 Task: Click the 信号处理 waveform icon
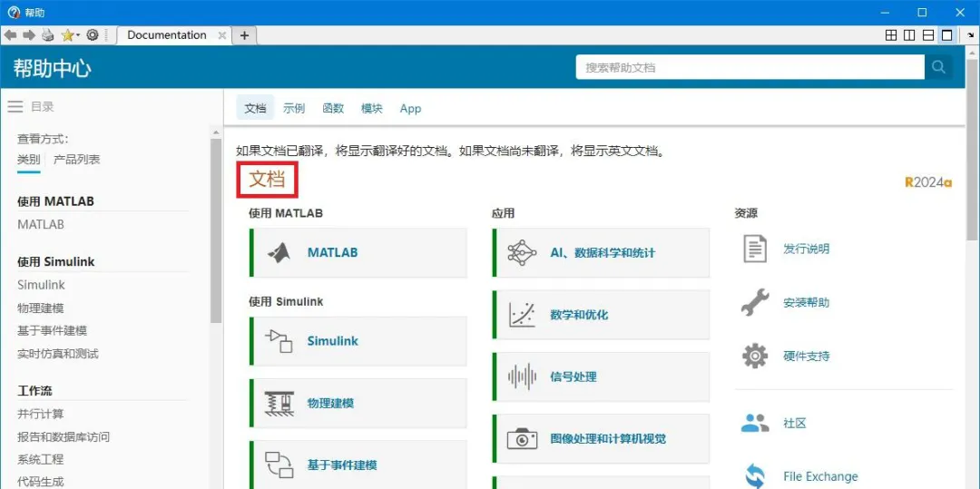tap(523, 377)
